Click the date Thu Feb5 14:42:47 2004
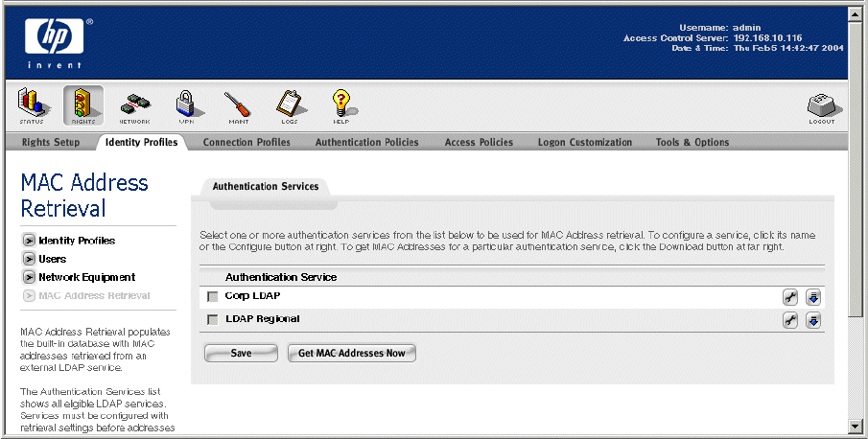 (x=788, y=48)
